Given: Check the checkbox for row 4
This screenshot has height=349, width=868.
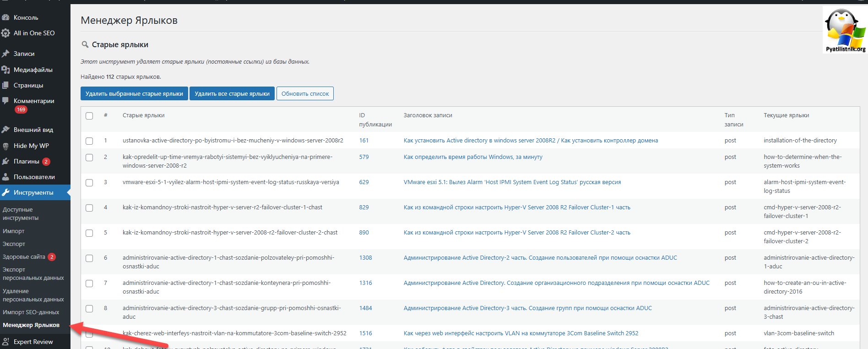Looking at the screenshot, I should coord(89,208).
